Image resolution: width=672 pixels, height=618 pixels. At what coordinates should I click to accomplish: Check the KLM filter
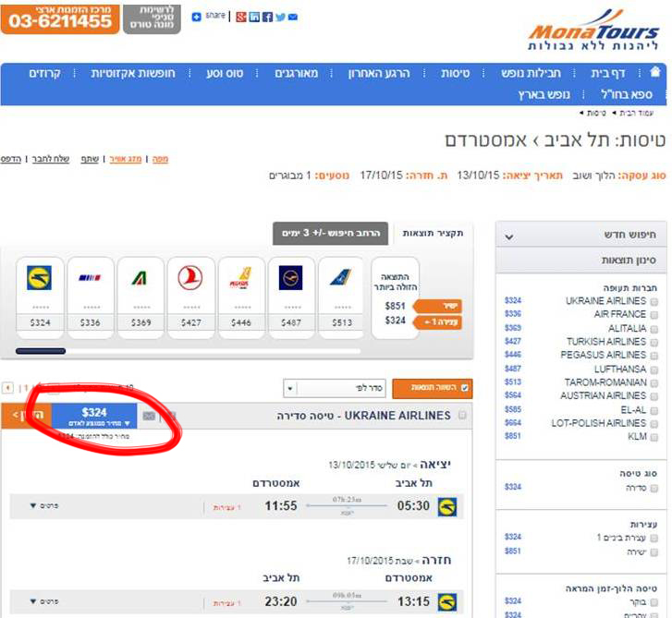pyautogui.click(x=654, y=437)
